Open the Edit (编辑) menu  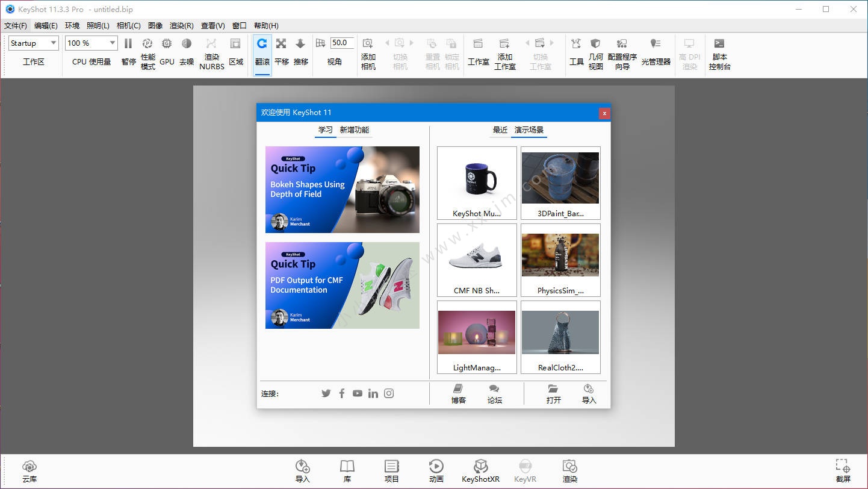point(46,25)
